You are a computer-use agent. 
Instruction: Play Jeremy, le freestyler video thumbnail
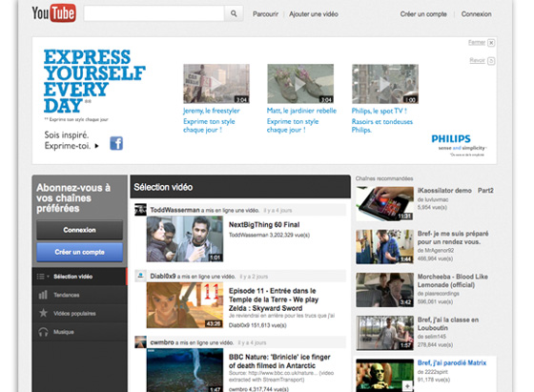[x=216, y=84]
